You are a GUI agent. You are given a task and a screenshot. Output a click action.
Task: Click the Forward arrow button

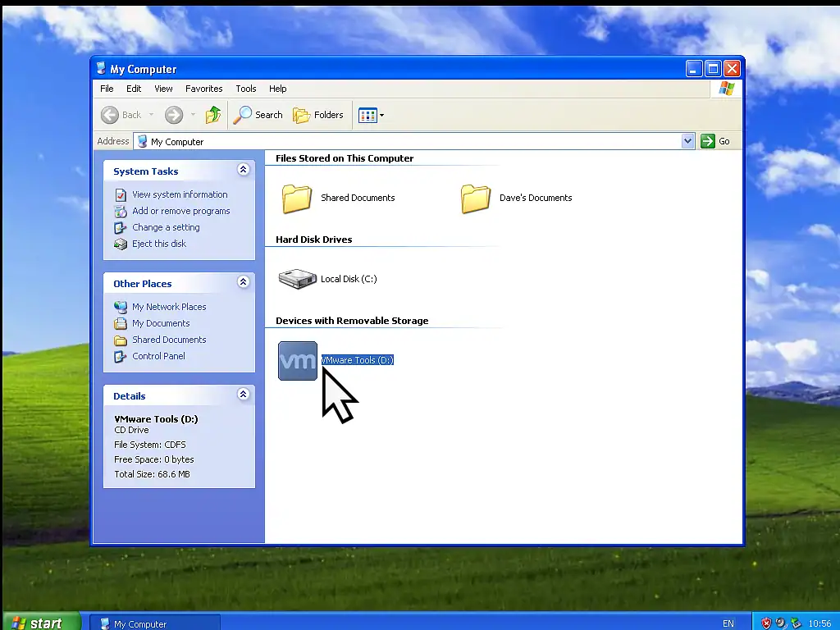(x=174, y=115)
